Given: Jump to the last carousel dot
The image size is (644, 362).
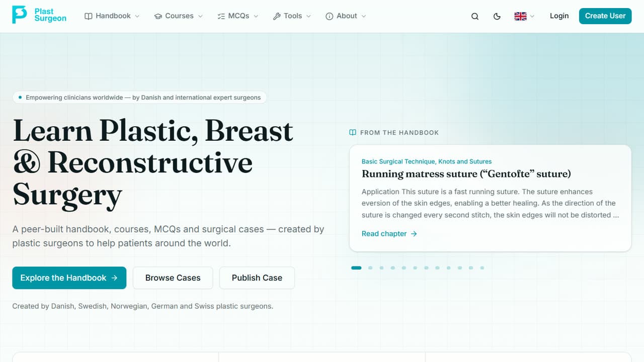Looking at the screenshot, I should click(482, 268).
